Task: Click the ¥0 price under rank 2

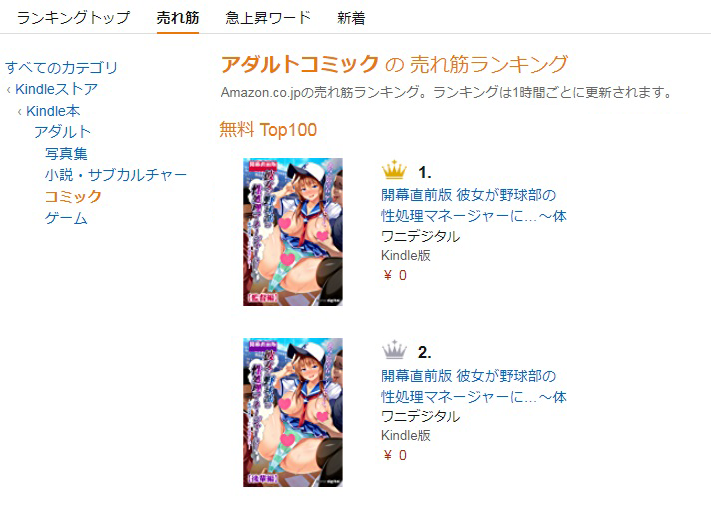Action: [395, 455]
